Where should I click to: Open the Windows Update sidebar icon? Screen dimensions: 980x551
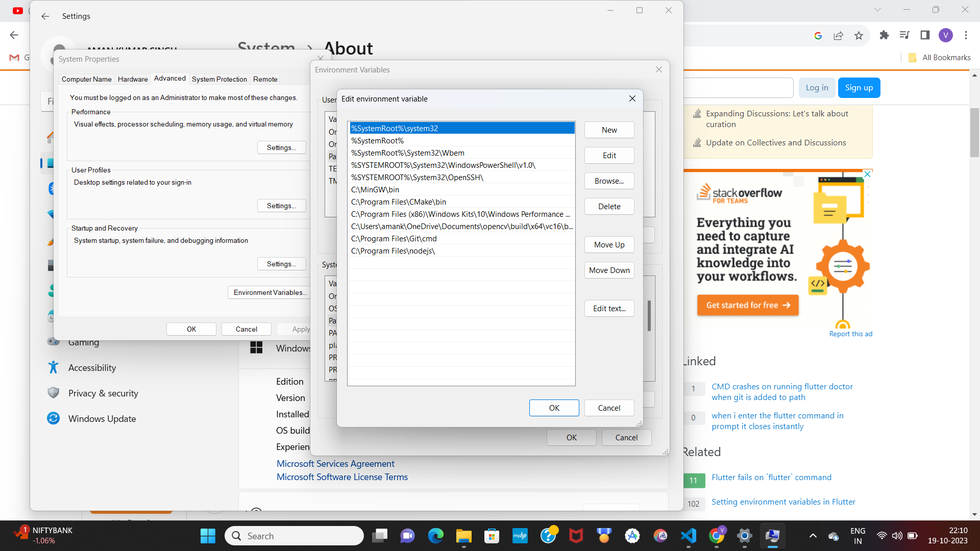(53, 418)
